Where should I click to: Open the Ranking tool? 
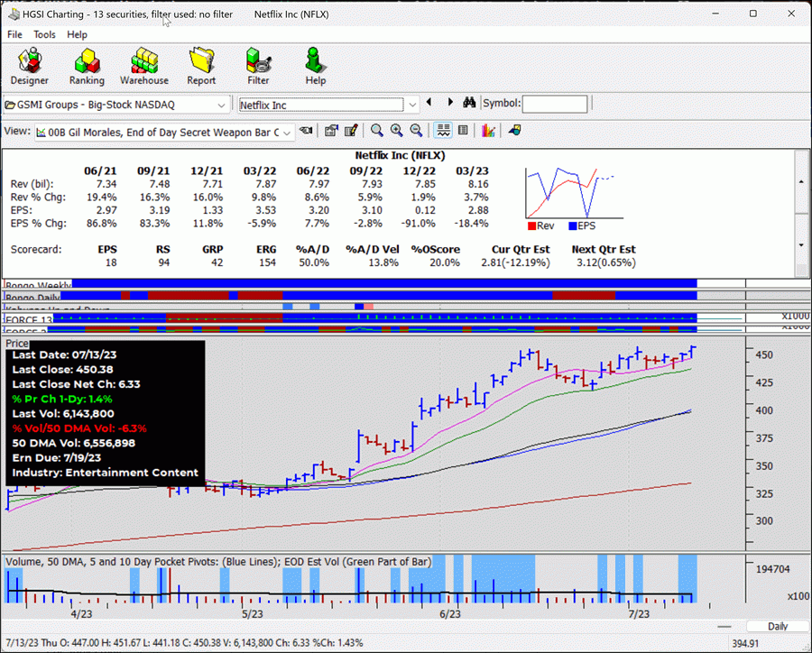pos(87,67)
